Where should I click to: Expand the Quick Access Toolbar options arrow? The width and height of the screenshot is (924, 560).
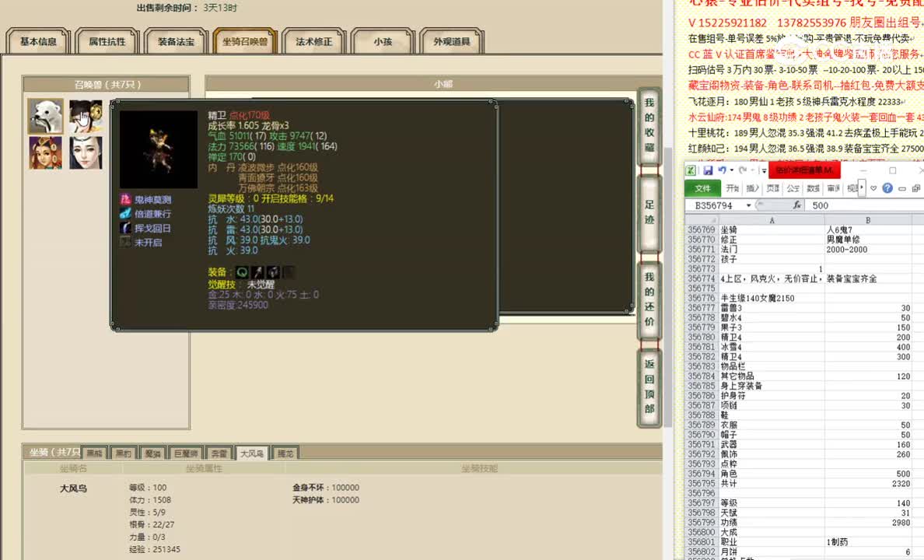763,170
